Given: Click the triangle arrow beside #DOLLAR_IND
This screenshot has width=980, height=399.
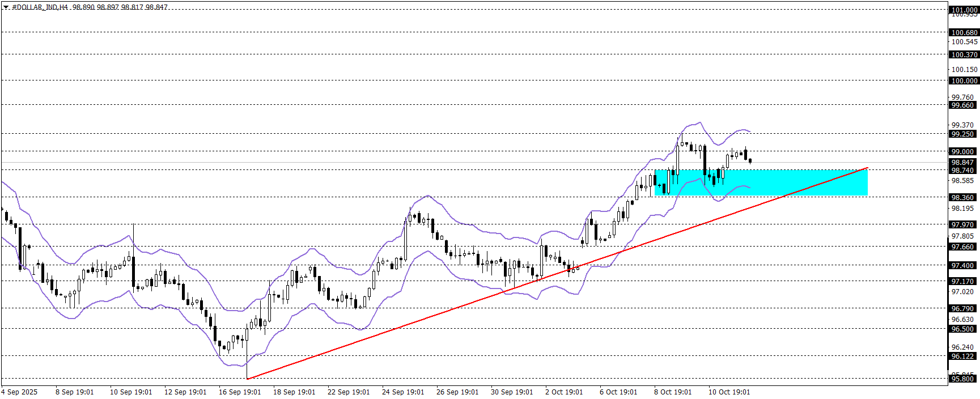Looking at the screenshot, I should [6, 7].
